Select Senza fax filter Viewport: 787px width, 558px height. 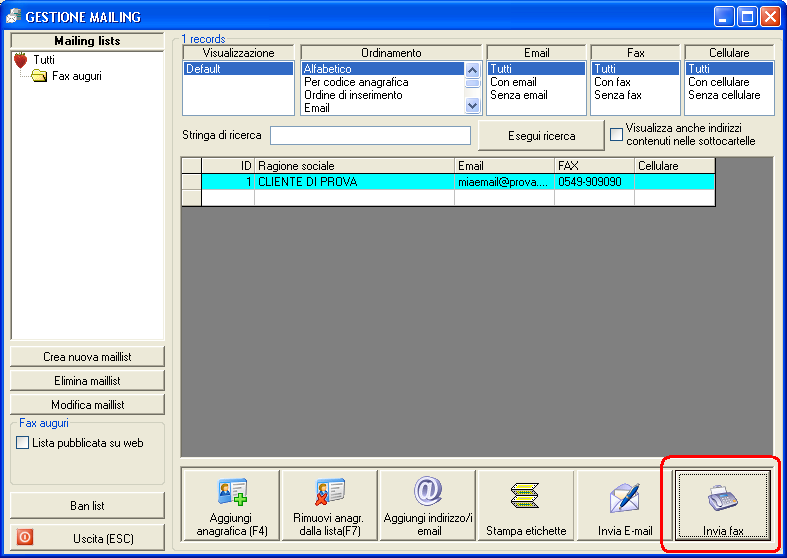coord(635,95)
